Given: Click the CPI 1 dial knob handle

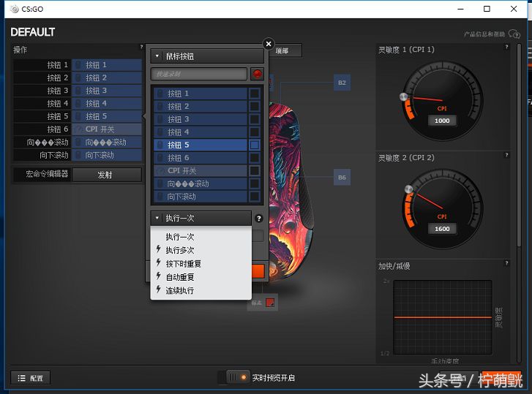Looking at the screenshot, I should (403, 97).
